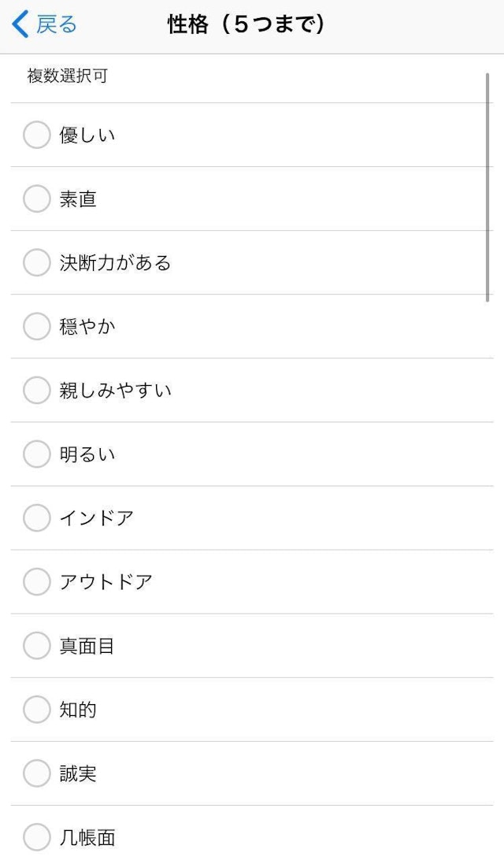Select the 穏やか personality circle
Screen dimensions: 504x864
pyautogui.click(x=37, y=326)
